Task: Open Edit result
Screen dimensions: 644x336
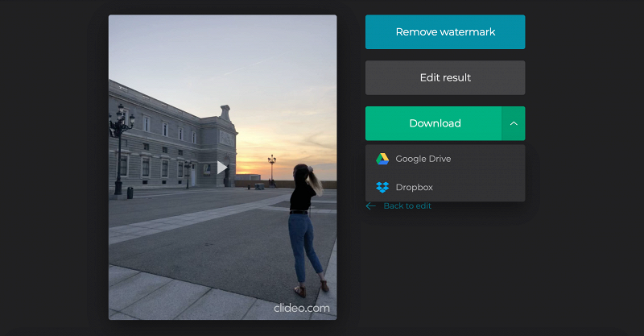Action: coord(445,77)
